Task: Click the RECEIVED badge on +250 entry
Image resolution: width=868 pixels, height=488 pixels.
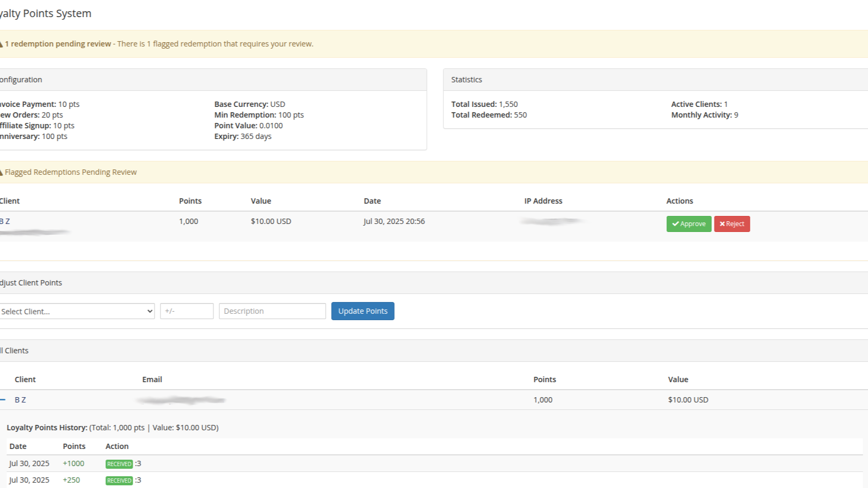Action: [119, 481]
